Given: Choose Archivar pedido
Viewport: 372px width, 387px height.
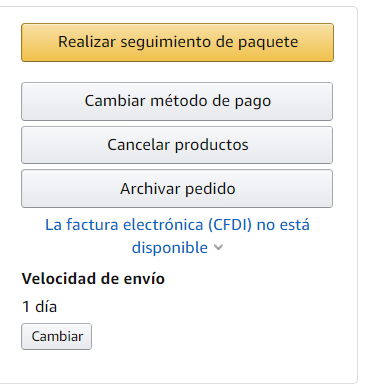Looking at the screenshot, I should pyautogui.click(x=177, y=189).
